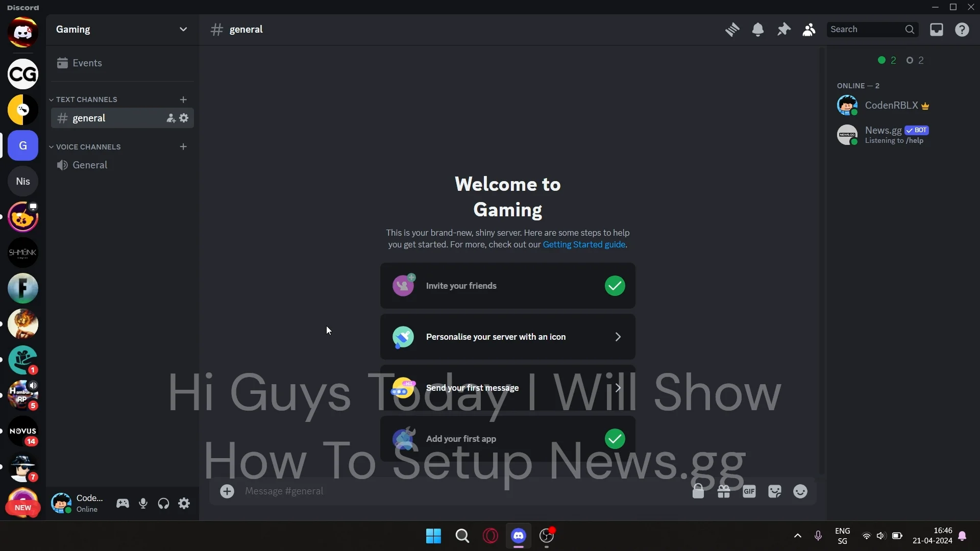Click the Message #general input field
The width and height of the screenshot is (980, 551).
click(x=408, y=491)
